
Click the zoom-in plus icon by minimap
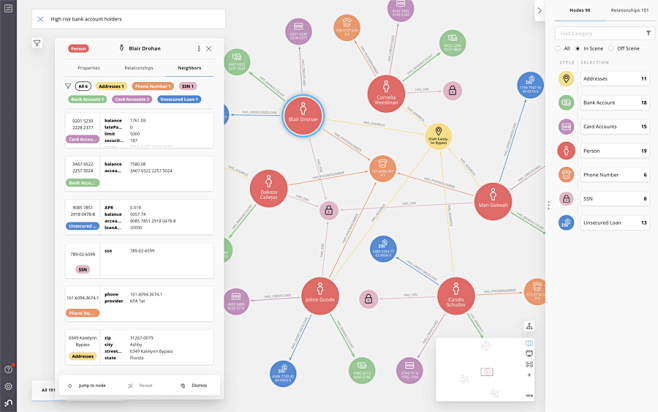click(x=529, y=375)
